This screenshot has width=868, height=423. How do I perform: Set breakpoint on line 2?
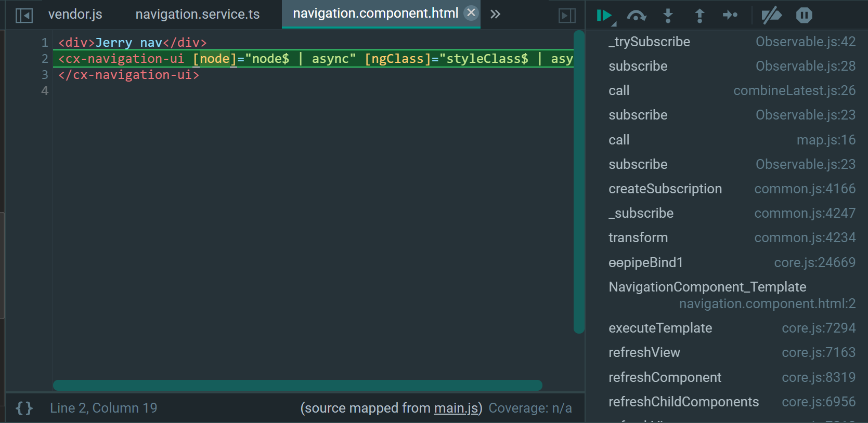(x=45, y=59)
